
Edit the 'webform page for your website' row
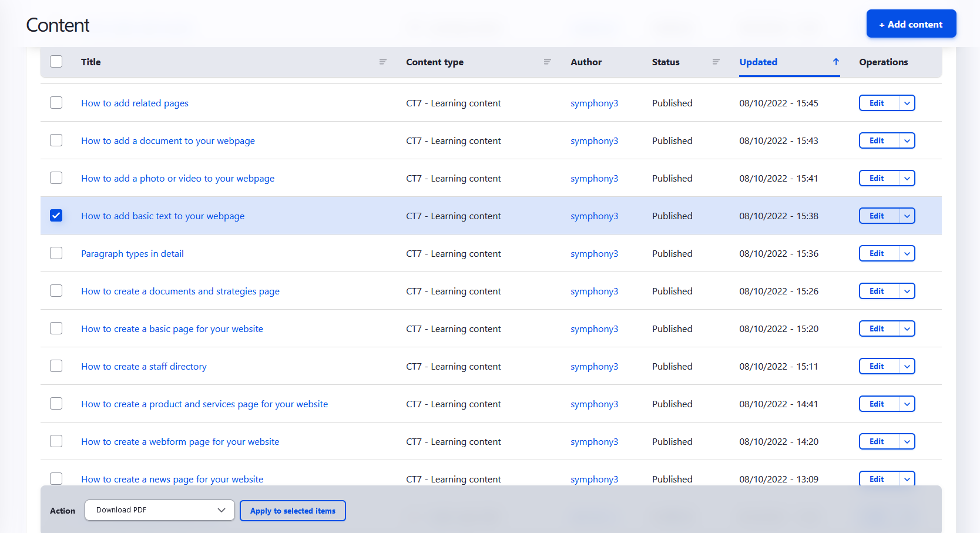coord(879,441)
